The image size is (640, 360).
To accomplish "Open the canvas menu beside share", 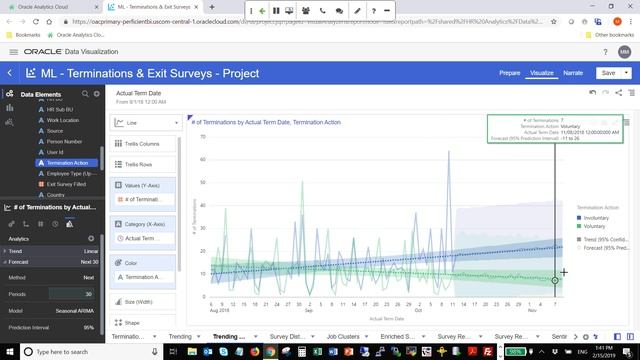I will (631, 93).
